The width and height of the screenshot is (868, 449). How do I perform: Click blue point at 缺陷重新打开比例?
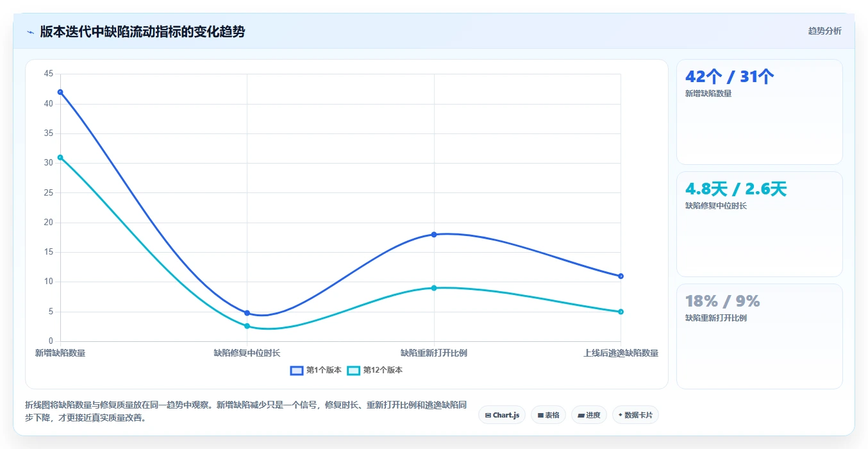(x=434, y=234)
